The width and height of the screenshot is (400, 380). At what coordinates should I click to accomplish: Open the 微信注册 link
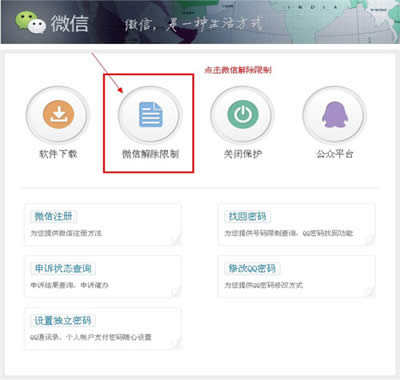(x=53, y=216)
